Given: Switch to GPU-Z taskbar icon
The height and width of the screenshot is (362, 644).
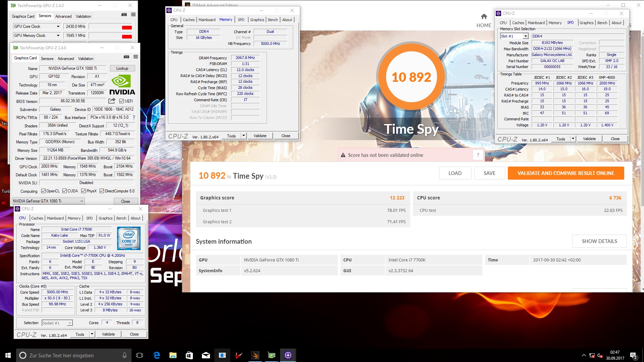Looking at the screenshot, I should click(x=272, y=355).
